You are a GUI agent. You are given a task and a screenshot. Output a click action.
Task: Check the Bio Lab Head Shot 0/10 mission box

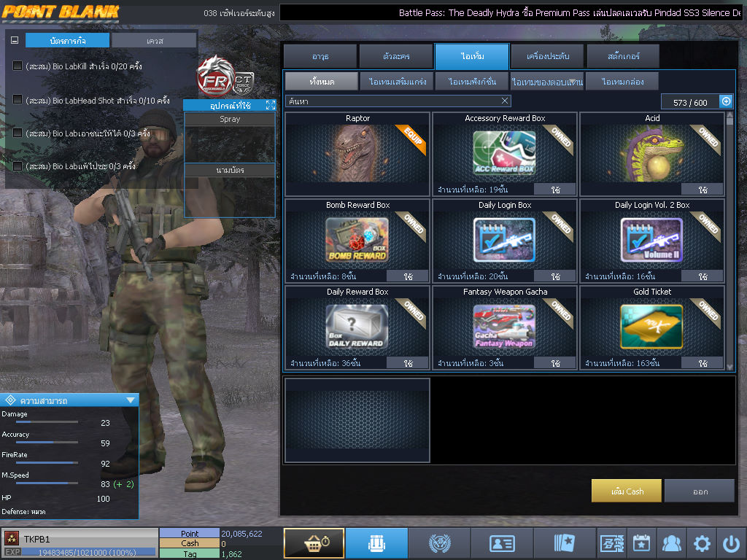coord(18,99)
